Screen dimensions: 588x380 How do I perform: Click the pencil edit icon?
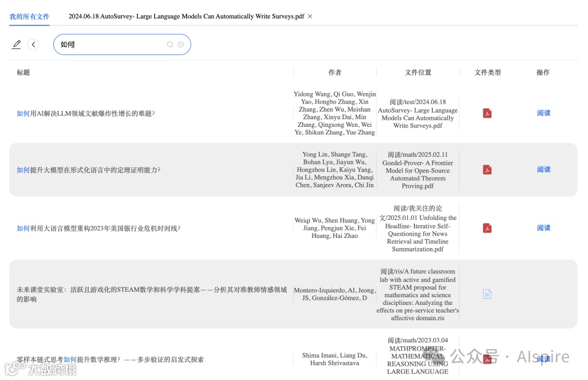[16, 44]
